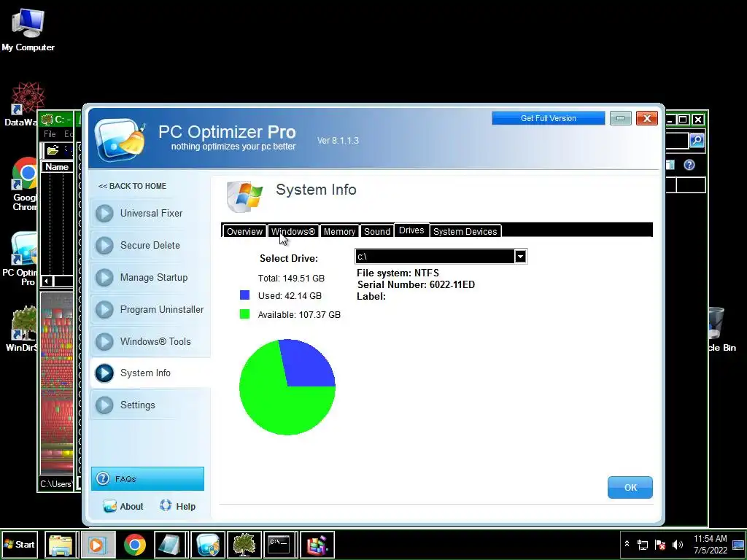Click File system: NTFS text
This screenshot has height=560, width=747.
coord(398,273)
